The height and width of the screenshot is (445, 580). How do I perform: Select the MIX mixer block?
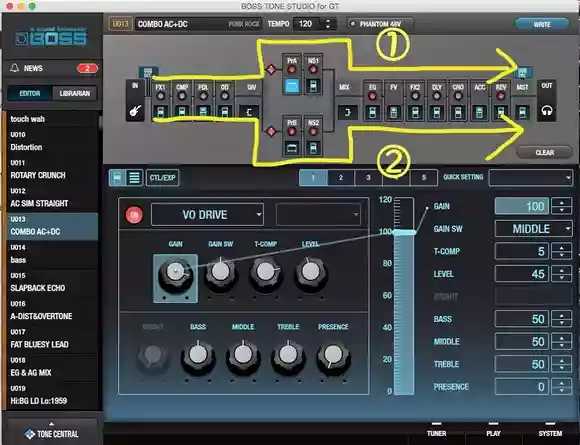(x=347, y=112)
